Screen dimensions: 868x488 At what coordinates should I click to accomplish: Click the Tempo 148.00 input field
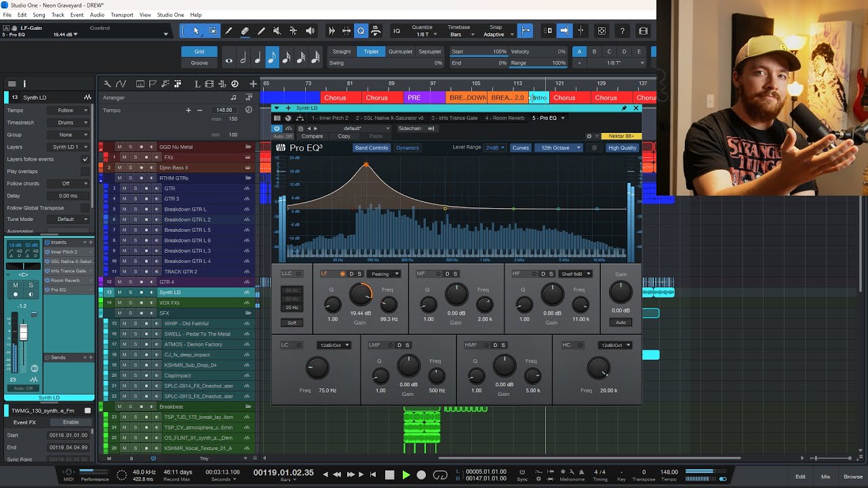[224, 110]
